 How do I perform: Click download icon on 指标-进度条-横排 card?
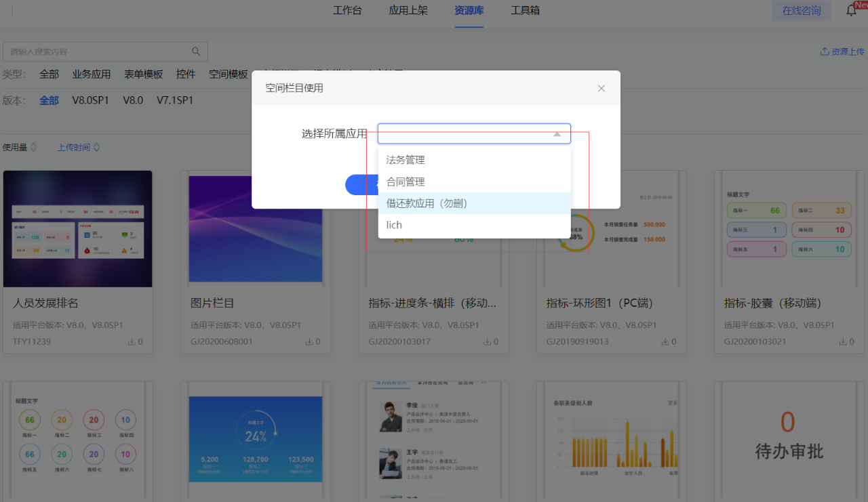point(487,342)
